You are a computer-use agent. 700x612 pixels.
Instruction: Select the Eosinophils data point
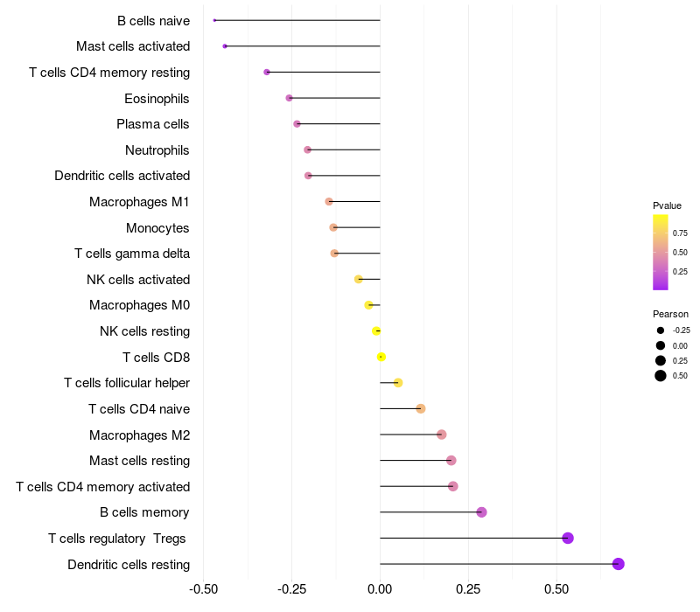290,98
